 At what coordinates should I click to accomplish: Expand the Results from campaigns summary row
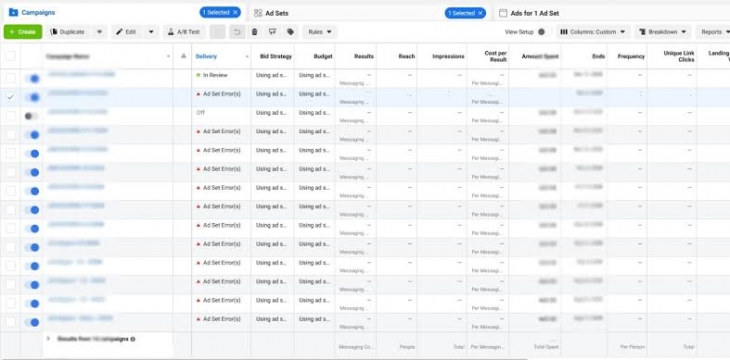(x=48, y=339)
